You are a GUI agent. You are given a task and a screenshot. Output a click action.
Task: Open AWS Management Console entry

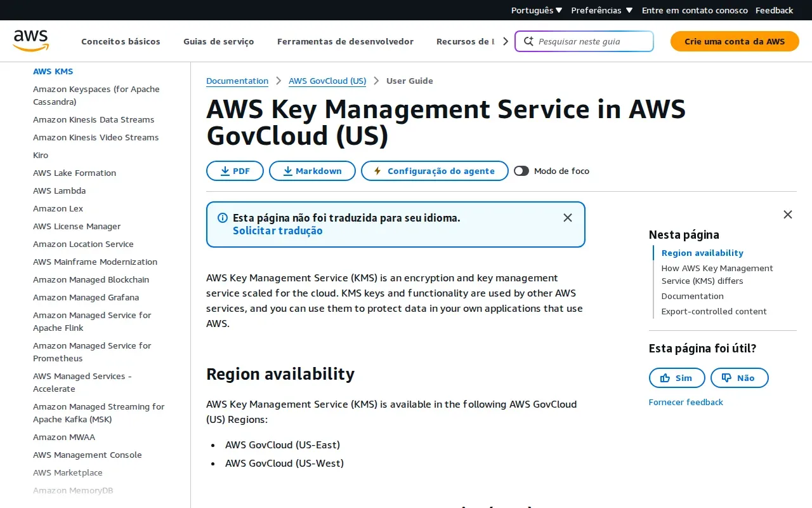[88, 455]
